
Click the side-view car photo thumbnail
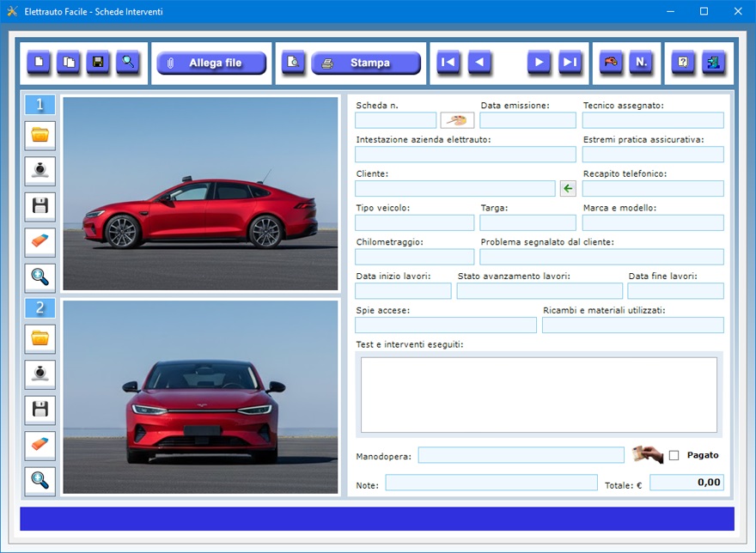coord(201,193)
